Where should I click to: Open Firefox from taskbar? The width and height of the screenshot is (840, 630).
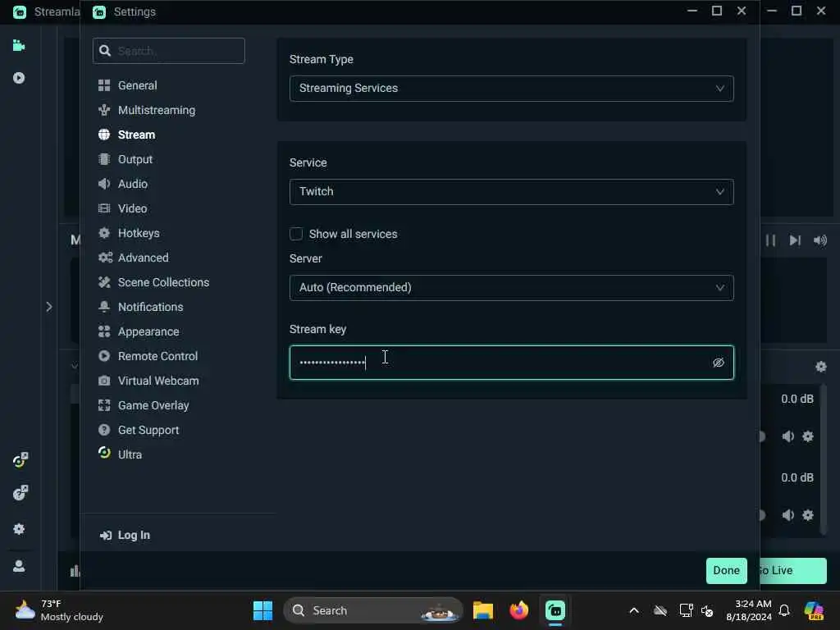518,611
